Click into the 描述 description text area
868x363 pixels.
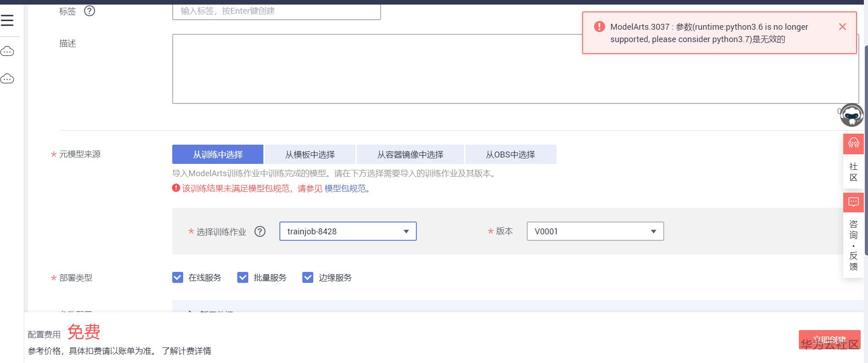tap(515, 69)
